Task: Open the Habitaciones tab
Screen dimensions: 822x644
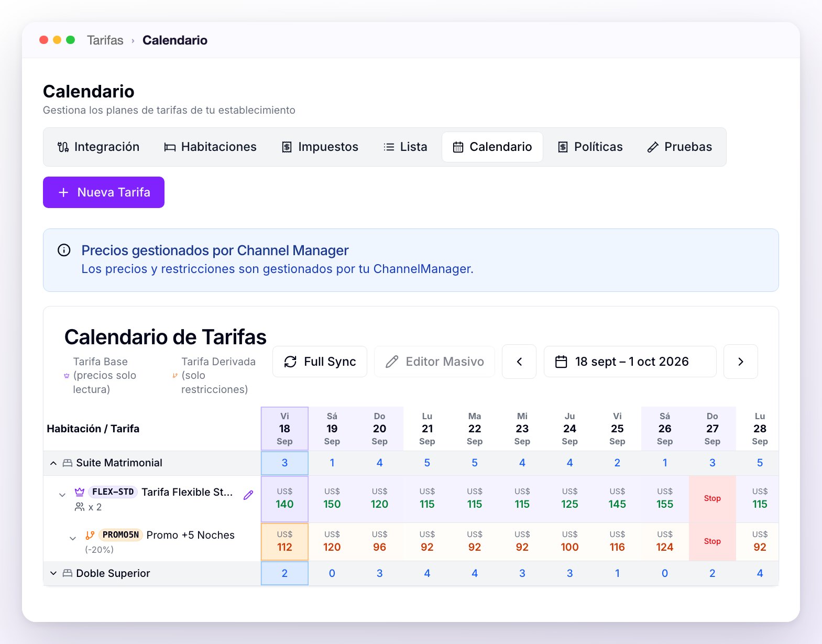Action: (210, 147)
